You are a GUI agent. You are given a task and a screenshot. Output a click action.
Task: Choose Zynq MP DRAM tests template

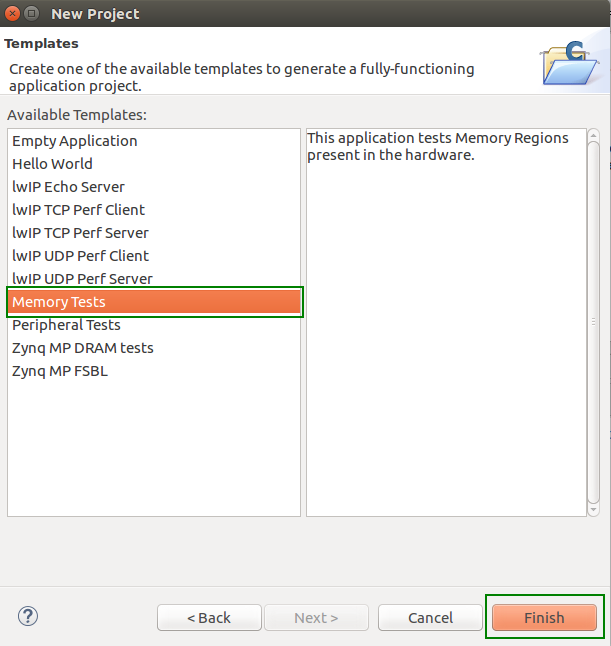[83, 348]
